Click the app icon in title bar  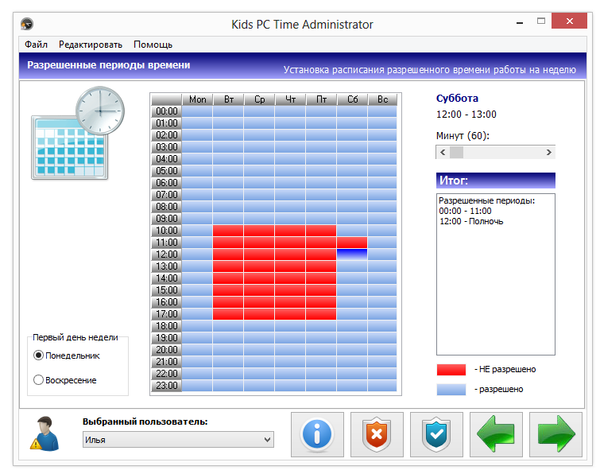[27, 24]
